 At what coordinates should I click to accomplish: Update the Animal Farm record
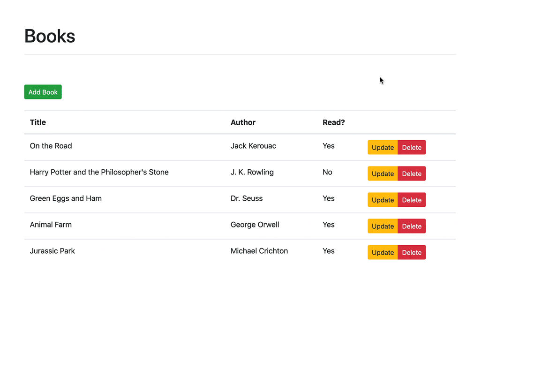[382, 226]
